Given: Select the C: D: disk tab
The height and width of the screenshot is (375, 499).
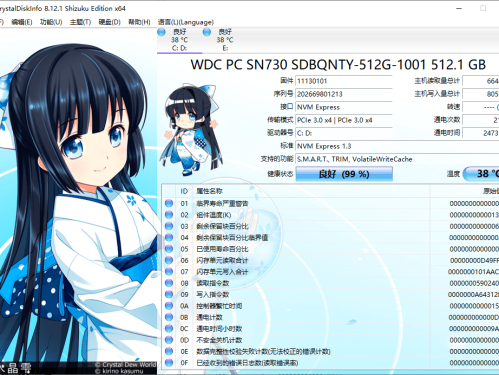Looking at the screenshot, I should pyautogui.click(x=179, y=40).
